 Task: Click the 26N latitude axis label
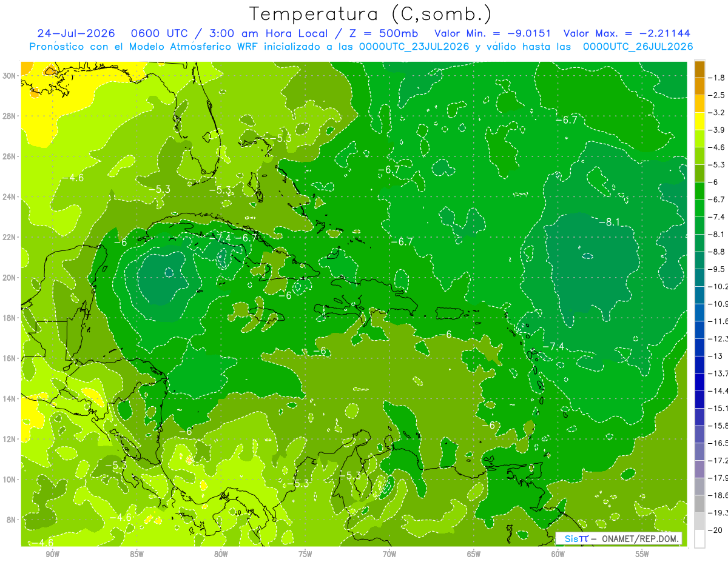10,156
